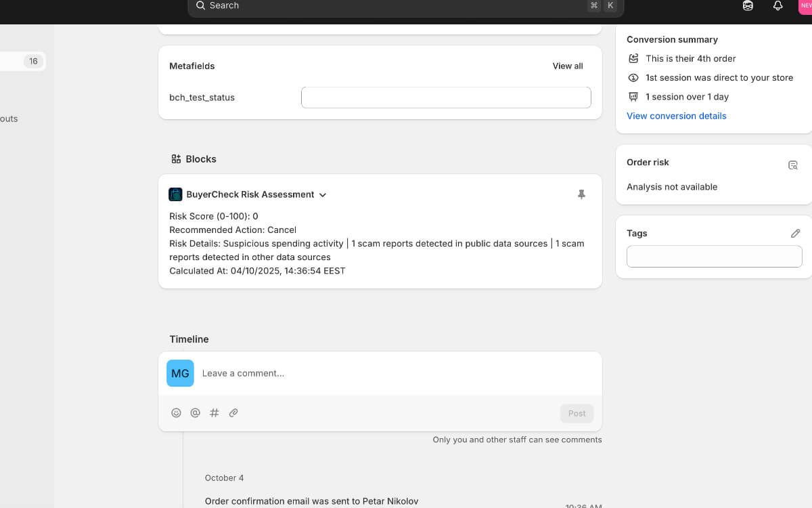Viewport: 812px width, 508px height.
Task: Click the Blocks section icon
Action: tap(176, 159)
